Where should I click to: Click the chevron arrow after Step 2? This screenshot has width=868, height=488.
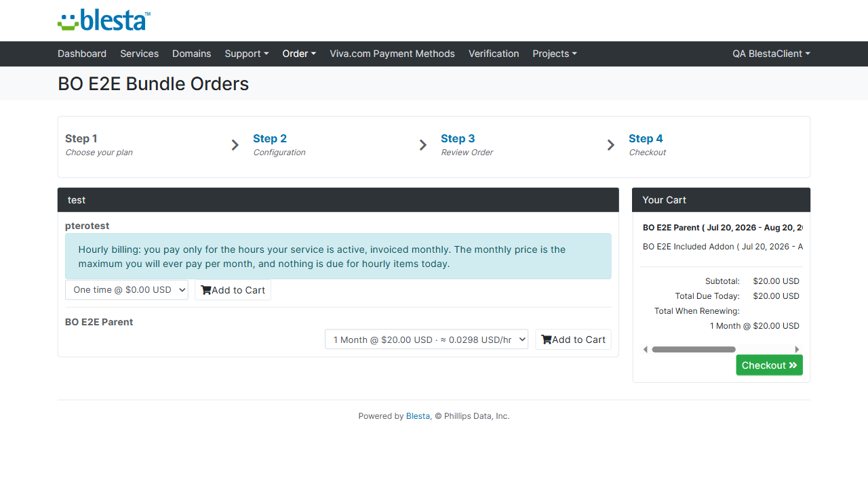pyautogui.click(x=423, y=145)
